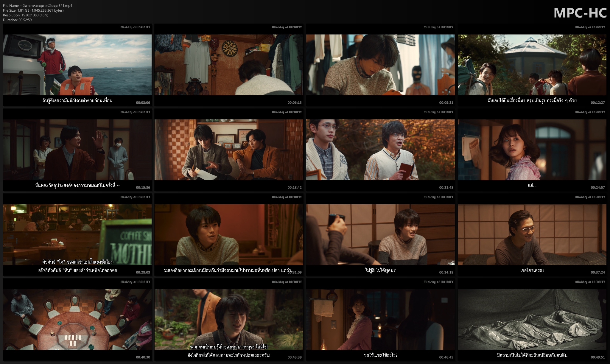Viewport: 610px width, 364px height.
Task: Click the thumbnail at timestamp 00:09:21
Action: tap(380, 65)
